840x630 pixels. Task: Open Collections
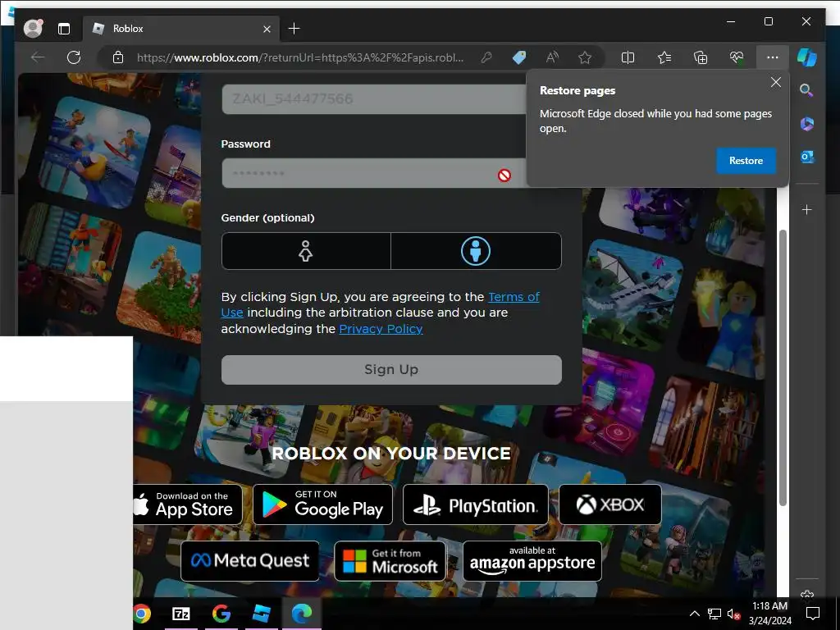[x=701, y=57]
